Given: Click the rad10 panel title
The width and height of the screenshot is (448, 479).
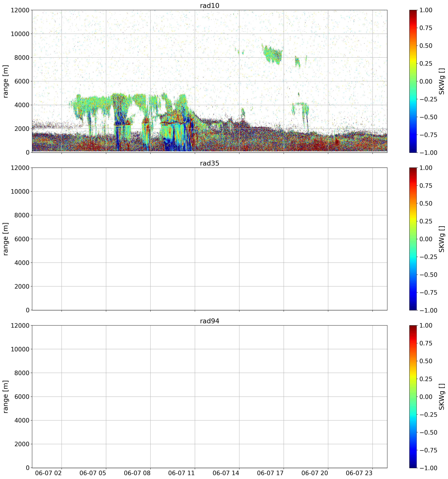Looking at the screenshot, I should click(209, 5).
